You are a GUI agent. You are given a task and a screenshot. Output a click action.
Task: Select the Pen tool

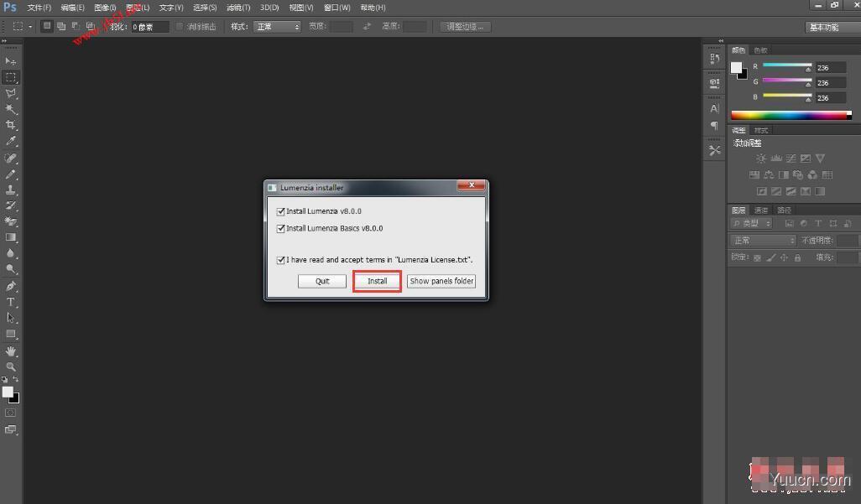tap(10, 286)
